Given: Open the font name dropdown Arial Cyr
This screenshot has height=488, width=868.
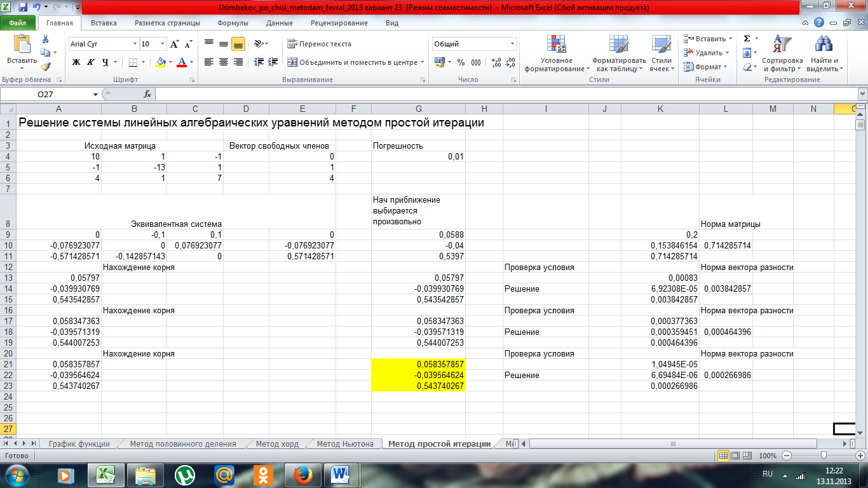Looking at the screenshot, I should [135, 44].
